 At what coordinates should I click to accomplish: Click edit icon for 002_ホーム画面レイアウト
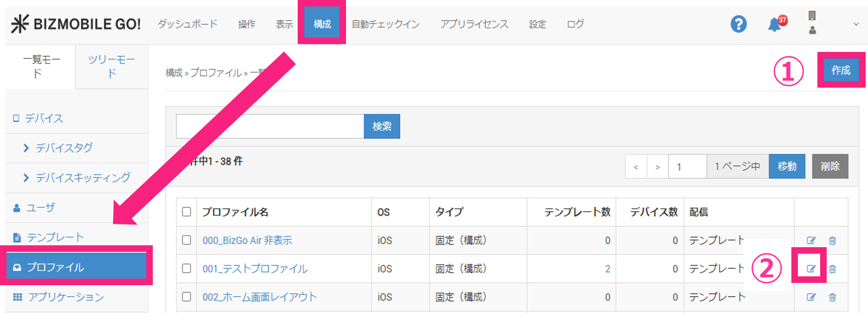click(811, 297)
